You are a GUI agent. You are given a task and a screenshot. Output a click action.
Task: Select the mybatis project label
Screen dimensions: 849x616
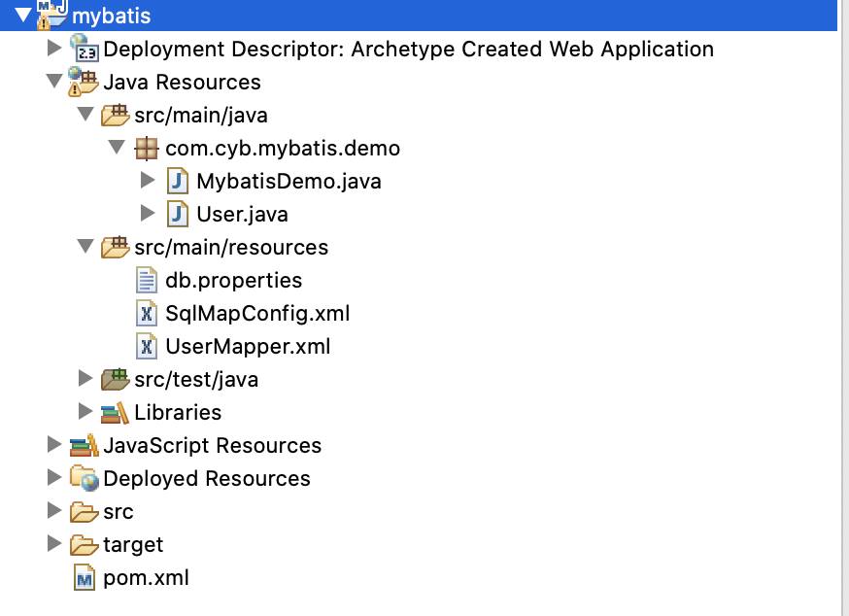tap(111, 17)
